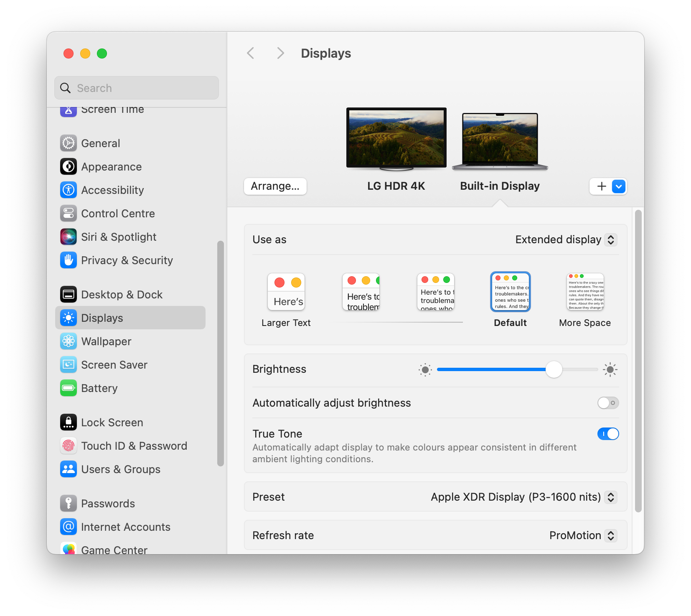The width and height of the screenshot is (691, 616).
Task: Click the Brightness slider track
Action: coord(517,369)
